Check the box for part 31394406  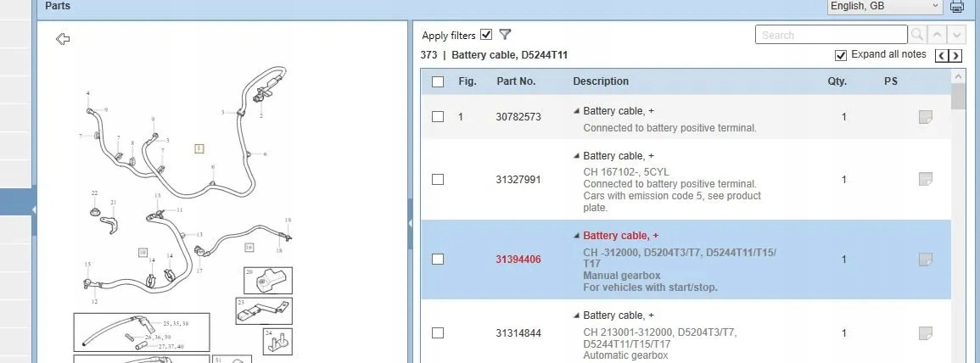438,260
